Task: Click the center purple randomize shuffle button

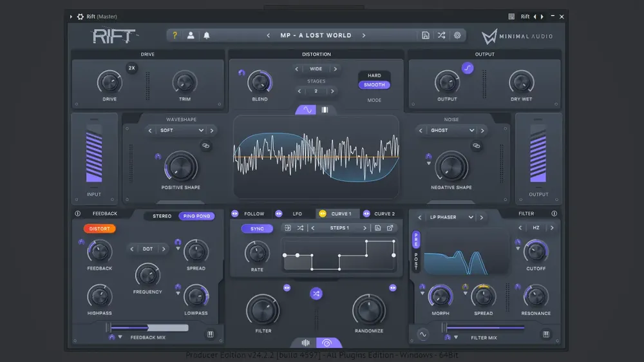Action: point(316,294)
